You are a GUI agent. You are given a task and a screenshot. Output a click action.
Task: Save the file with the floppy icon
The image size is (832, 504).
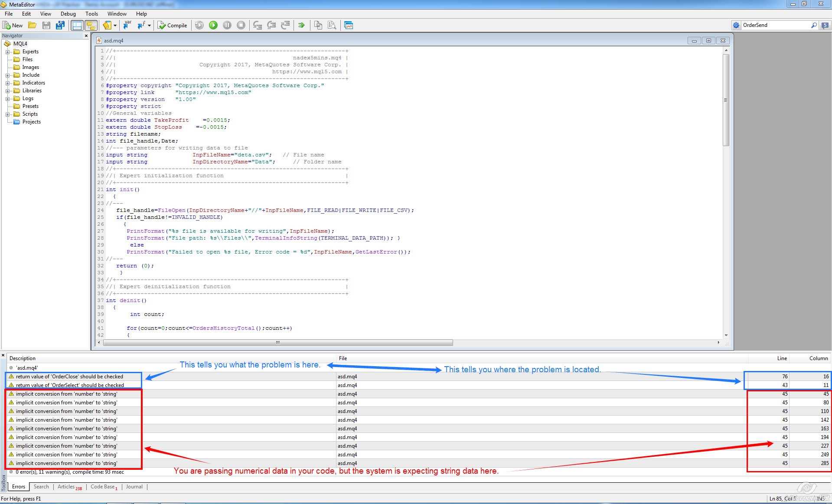(x=46, y=25)
